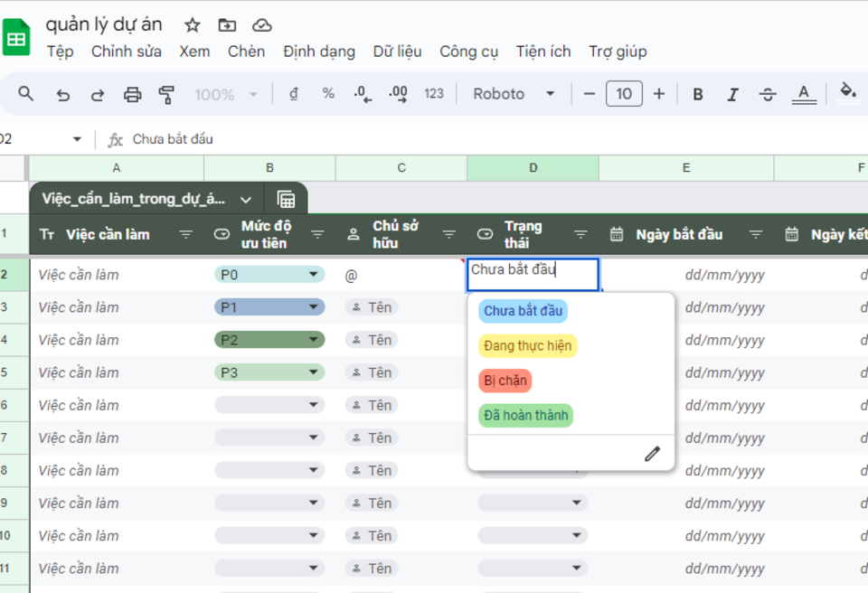Screen dimensions: 868x593
Task: Toggle strikethrough formatting
Action: click(768, 94)
